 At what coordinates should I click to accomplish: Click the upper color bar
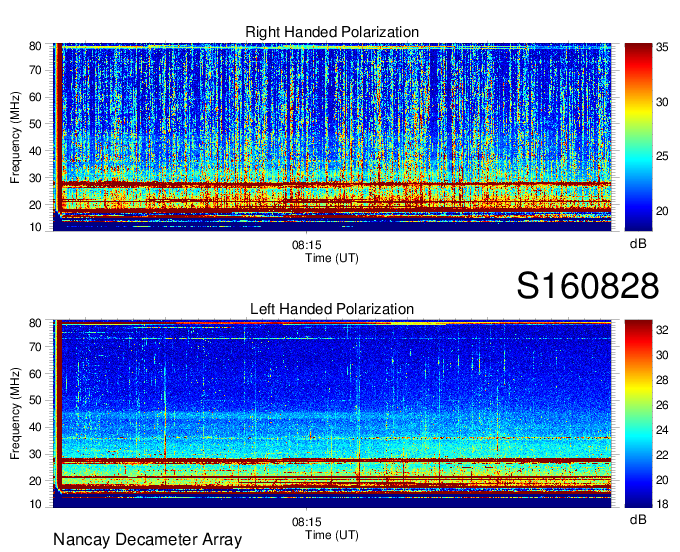(x=638, y=137)
